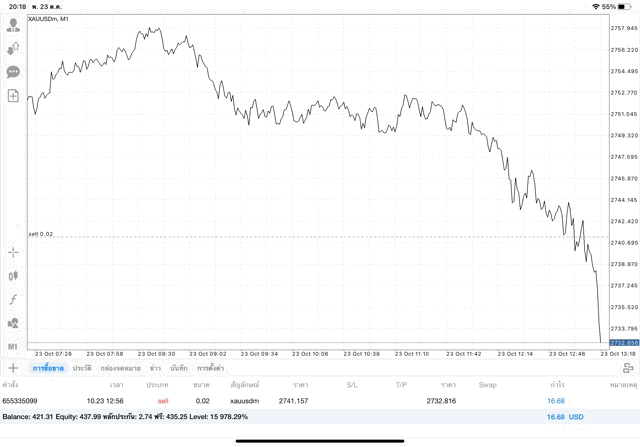Tap the sell 0.02 order line on chart

[x=300, y=237]
